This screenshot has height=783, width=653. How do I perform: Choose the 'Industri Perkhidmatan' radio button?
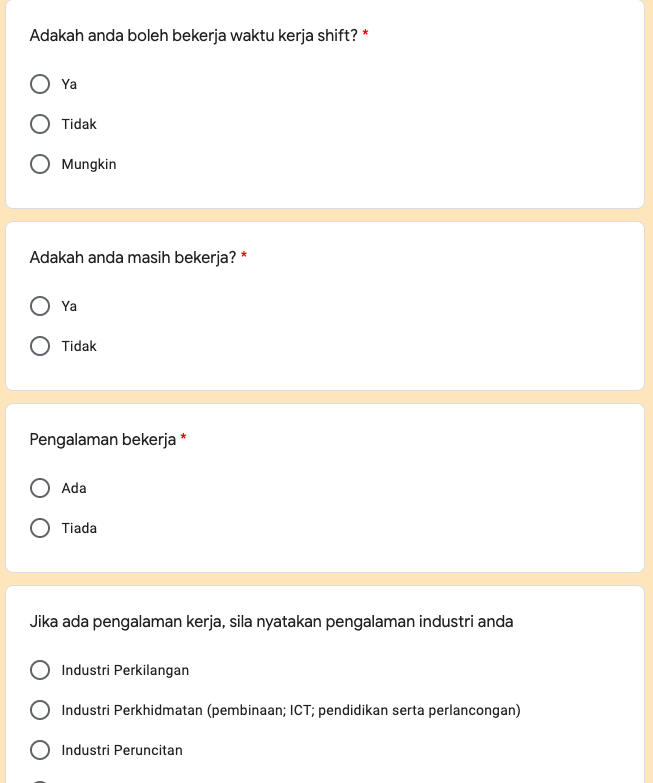click(40, 710)
